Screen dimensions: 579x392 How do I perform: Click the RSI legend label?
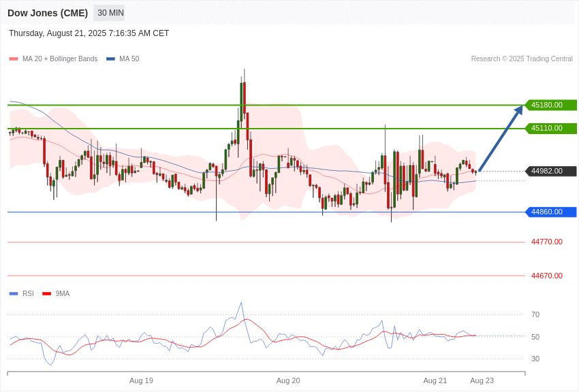(x=28, y=293)
